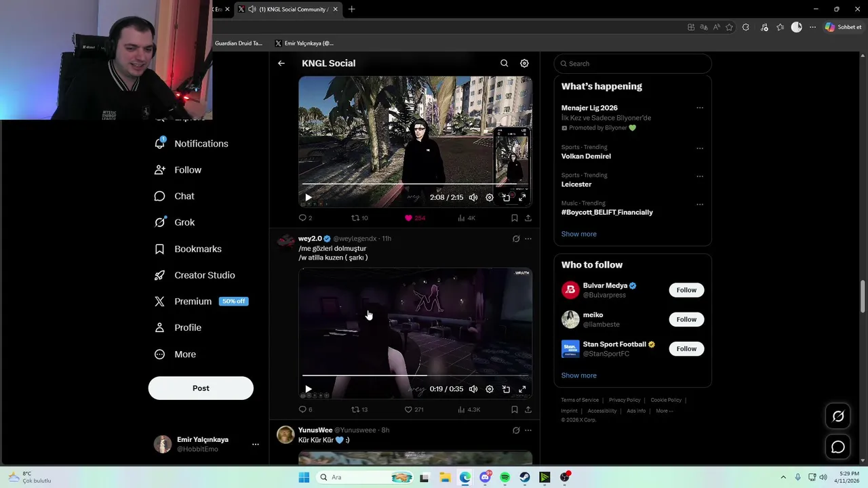Screen dimensions: 868x488
Task: Open Bookmarks in sidebar
Action: pyautogui.click(x=189, y=249)
